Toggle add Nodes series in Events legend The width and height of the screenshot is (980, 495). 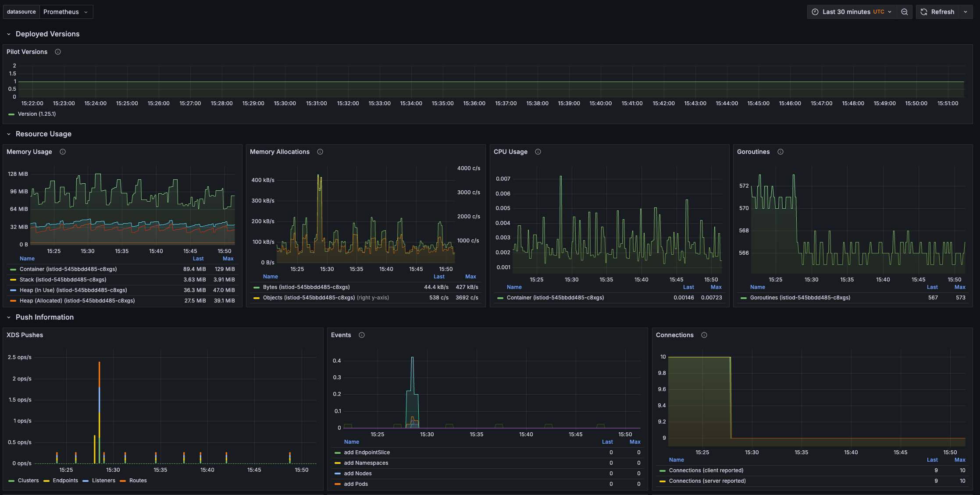coord(358,474)
